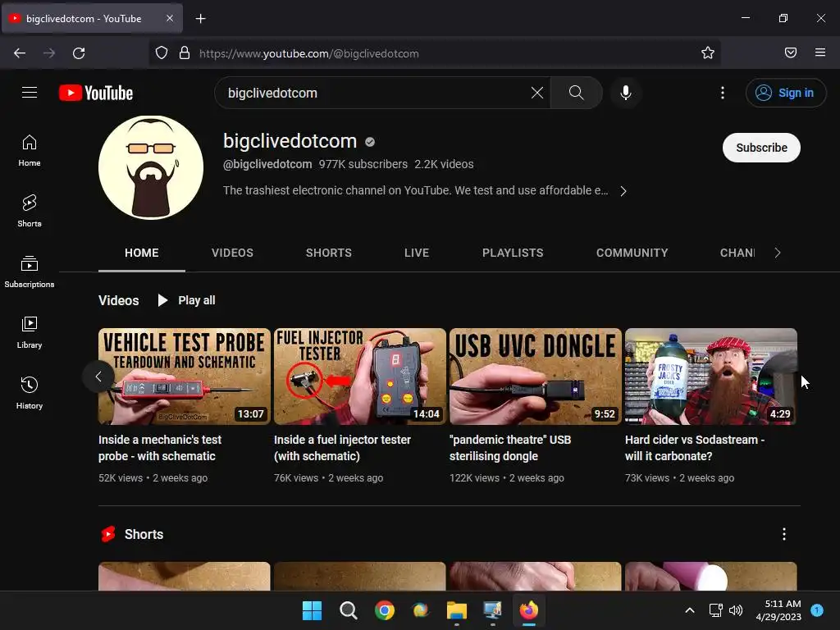
Task: Switch to the PLAYLISTS tab
Action: pos(513,253)
